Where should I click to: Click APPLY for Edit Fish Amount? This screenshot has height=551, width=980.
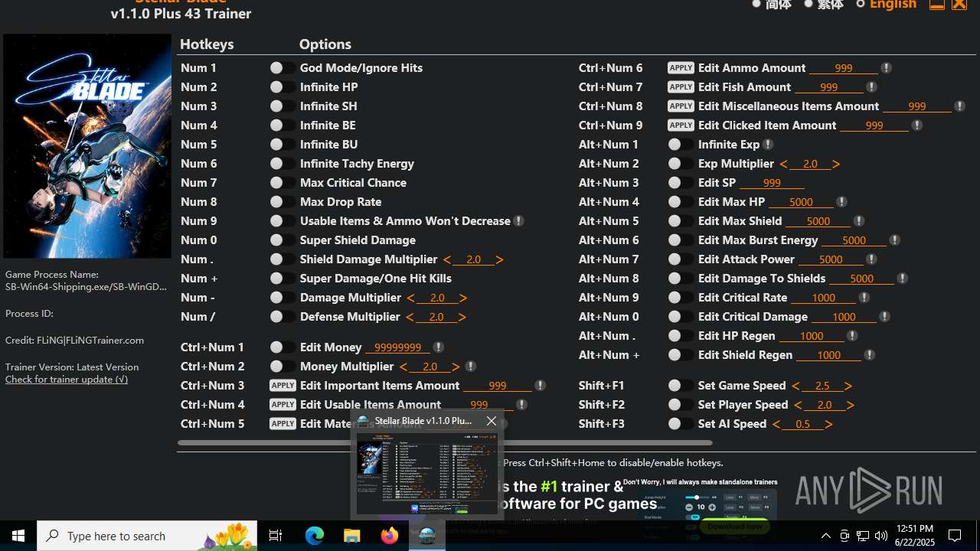point(681,87)
